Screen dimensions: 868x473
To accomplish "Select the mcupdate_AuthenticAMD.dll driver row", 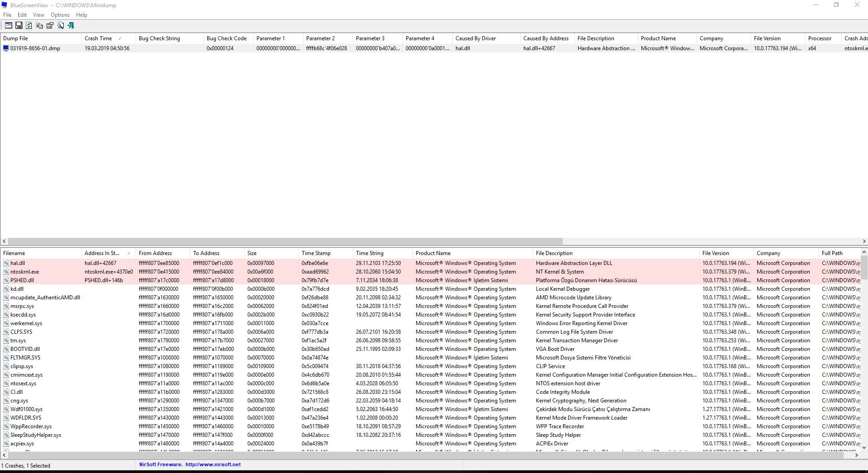I will coord(430,298).
